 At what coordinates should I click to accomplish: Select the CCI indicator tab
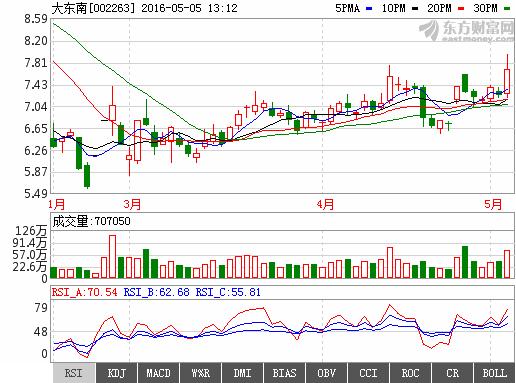pyautogui.click(x=368, y=373)
